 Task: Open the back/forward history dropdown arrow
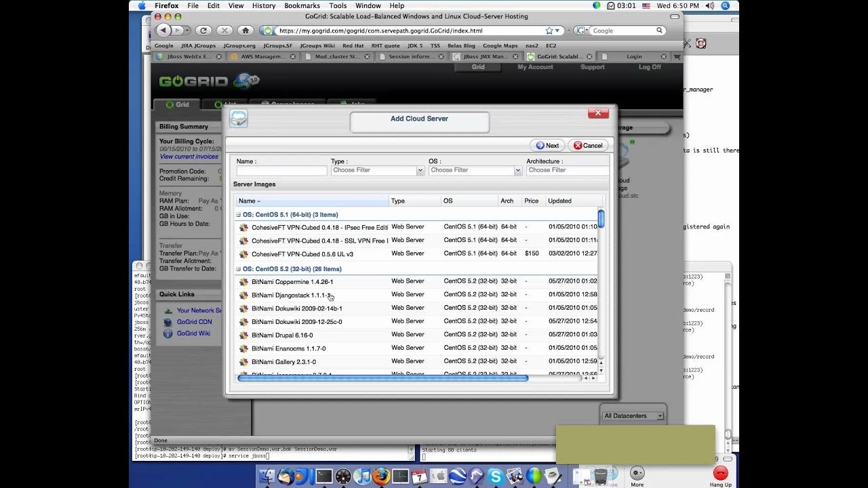(186, 30)
